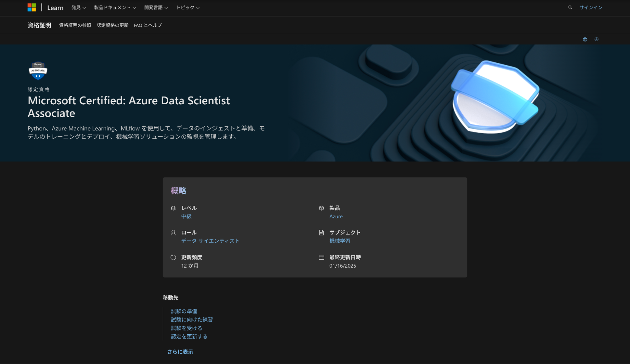Click the cube icon beside 製品
The width and height of the screenshot is (630, 364).
pos(321,208)
